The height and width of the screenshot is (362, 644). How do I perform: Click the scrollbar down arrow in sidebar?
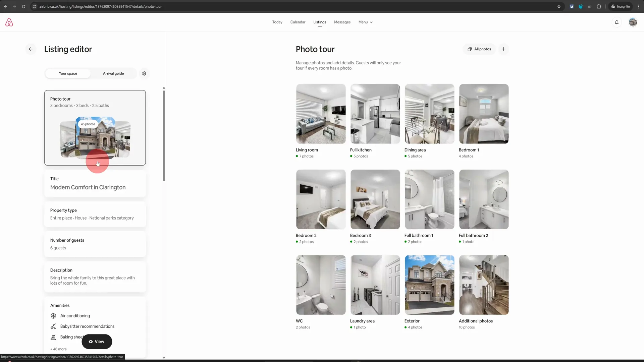164,358
